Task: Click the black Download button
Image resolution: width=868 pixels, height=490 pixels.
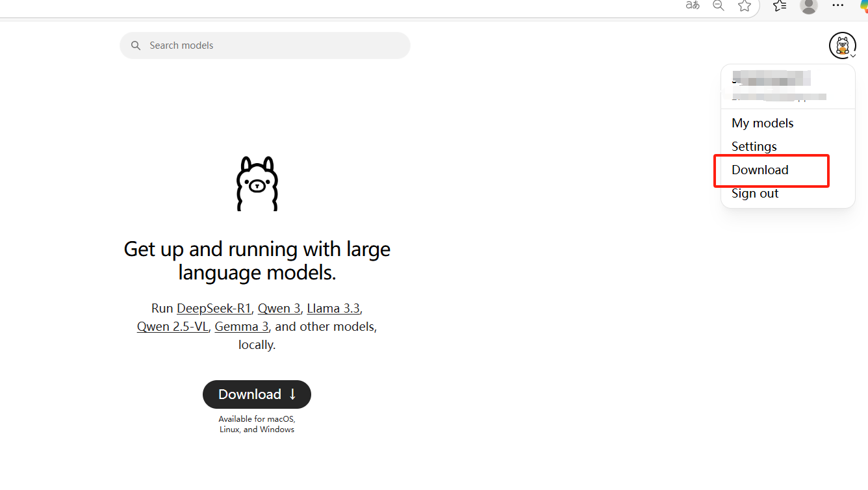Action: [257, 394]
